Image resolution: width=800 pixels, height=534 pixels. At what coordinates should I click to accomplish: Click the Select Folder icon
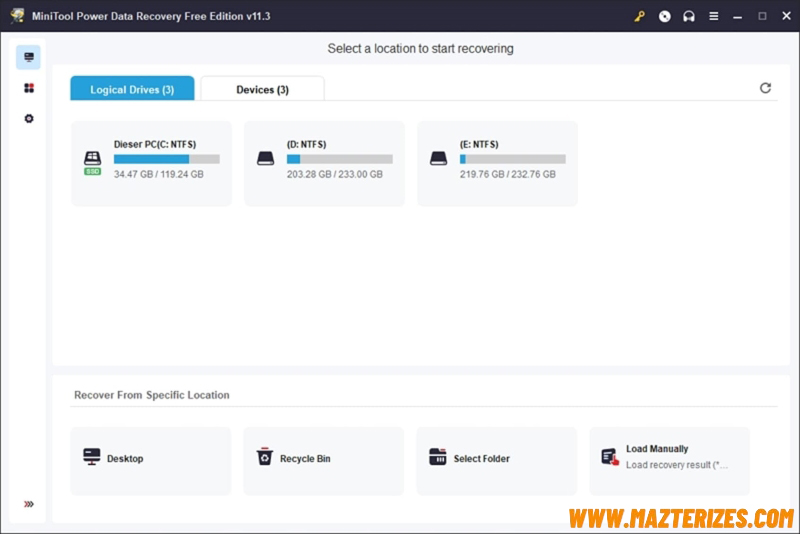click(438, 457)
